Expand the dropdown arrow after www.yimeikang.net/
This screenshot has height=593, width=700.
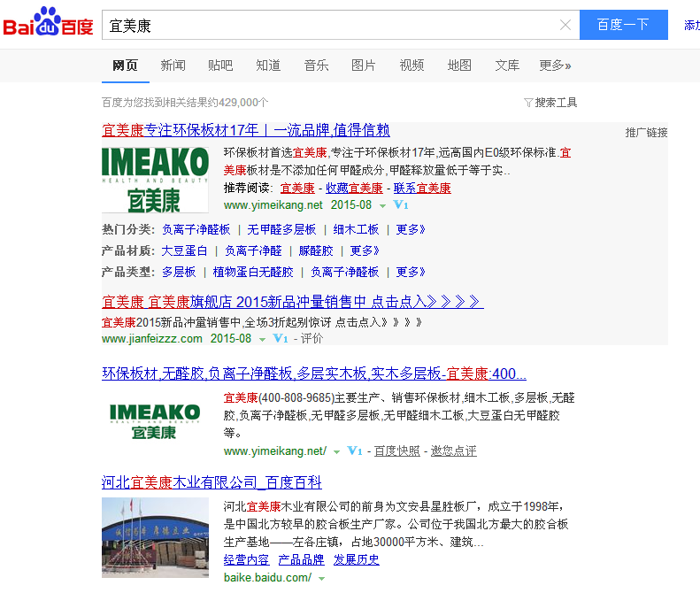pos(336,452)
